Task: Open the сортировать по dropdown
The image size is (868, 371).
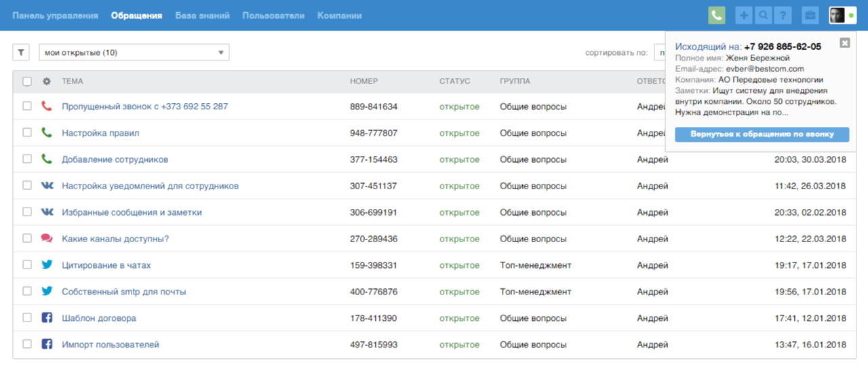Action: click(659, 52)
